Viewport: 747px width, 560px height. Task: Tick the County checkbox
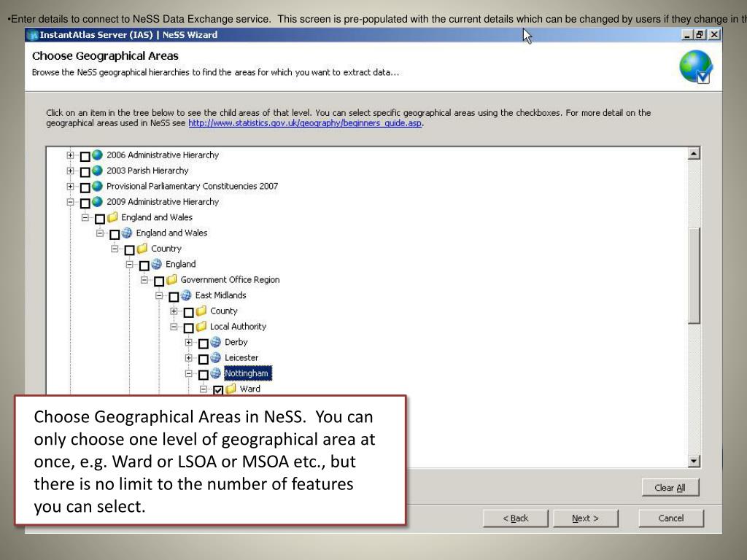pos(189,312)
